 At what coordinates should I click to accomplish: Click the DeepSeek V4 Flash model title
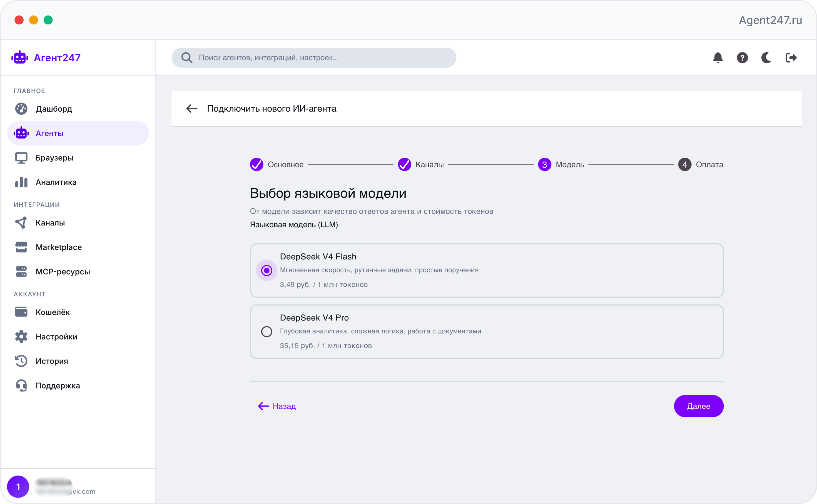(318, 256)
